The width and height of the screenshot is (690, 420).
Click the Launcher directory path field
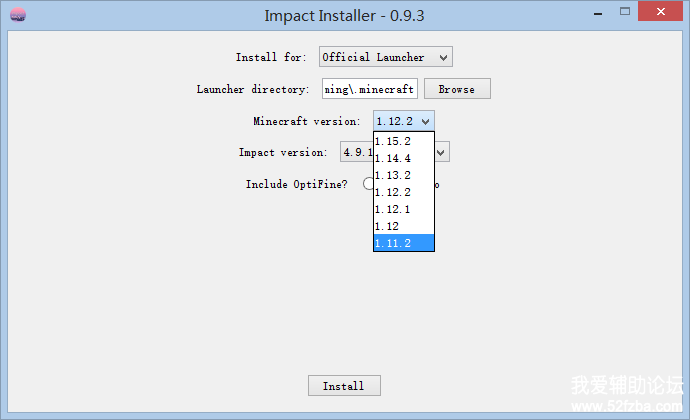click(370, 89)
